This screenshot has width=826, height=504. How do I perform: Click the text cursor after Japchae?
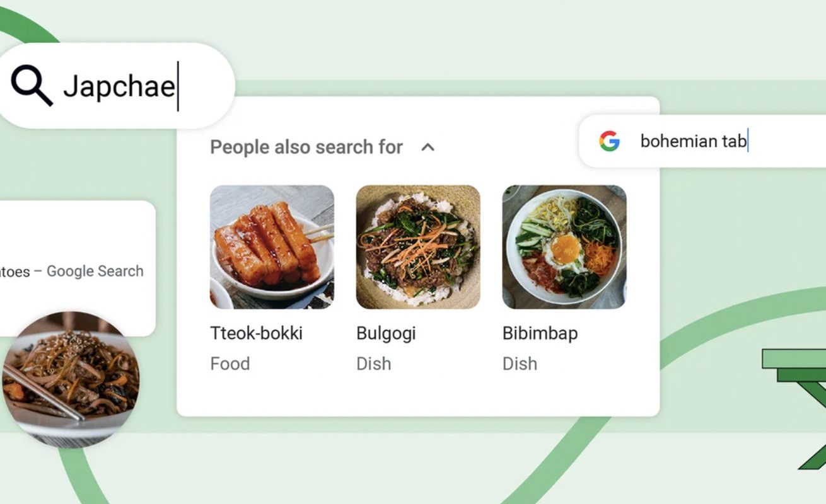coord(178,86)
